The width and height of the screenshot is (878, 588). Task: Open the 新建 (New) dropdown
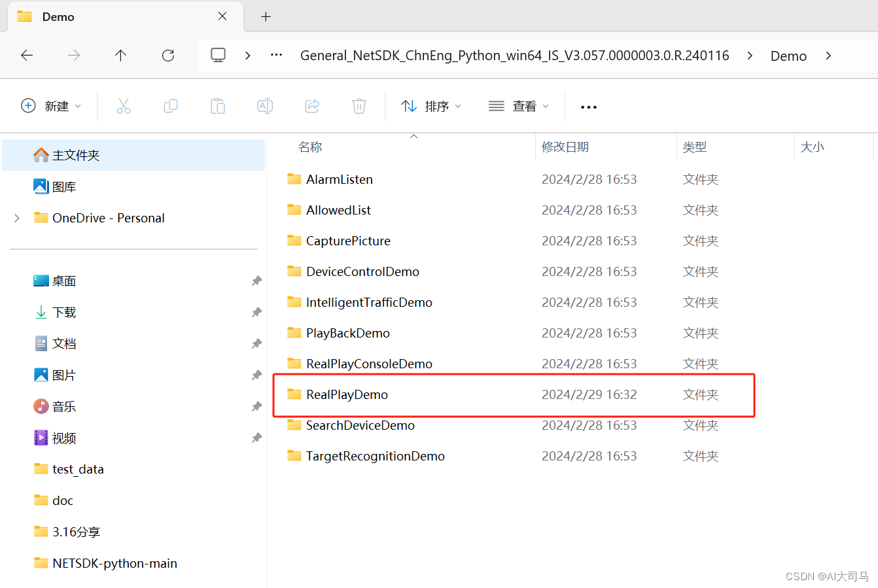pos(51,106)
